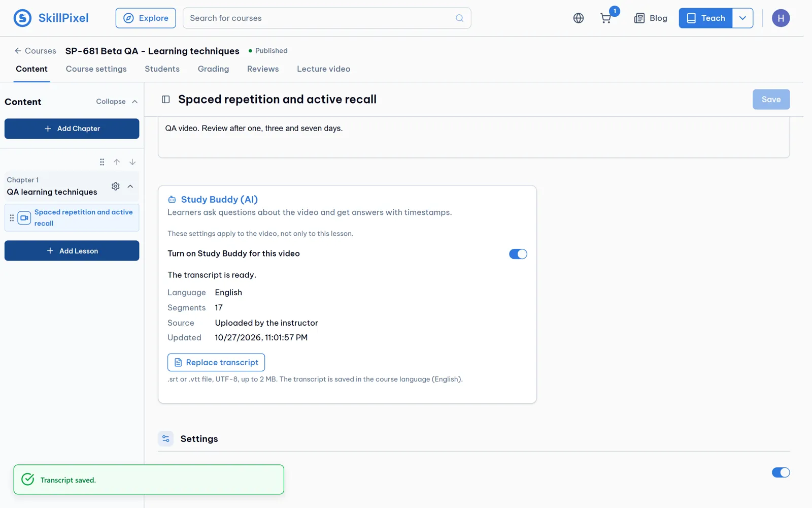This screenshot has width=812, height=508.
Task: Toggle the sidebar panel icon beside the title
Action: tap(166, 100)
